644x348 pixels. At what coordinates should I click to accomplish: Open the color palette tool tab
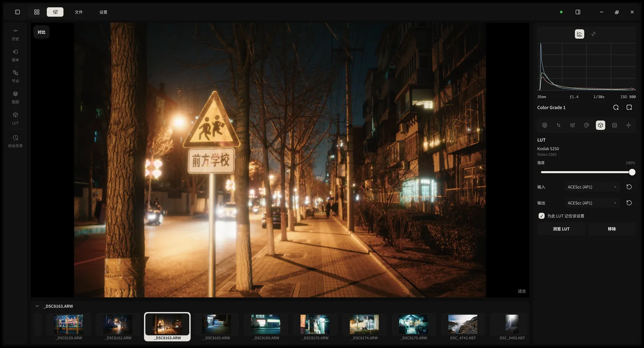(x=586, y=125)
